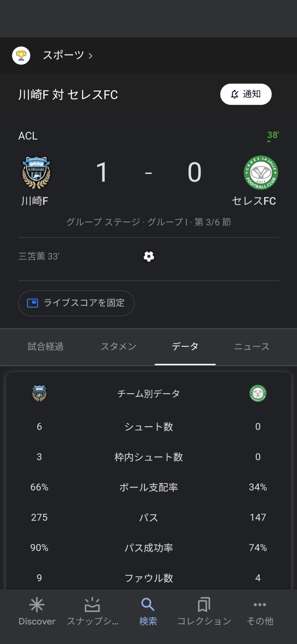297x644 pixels.
Task: Open the スポーツ section chevron
Action: point(91,56)
